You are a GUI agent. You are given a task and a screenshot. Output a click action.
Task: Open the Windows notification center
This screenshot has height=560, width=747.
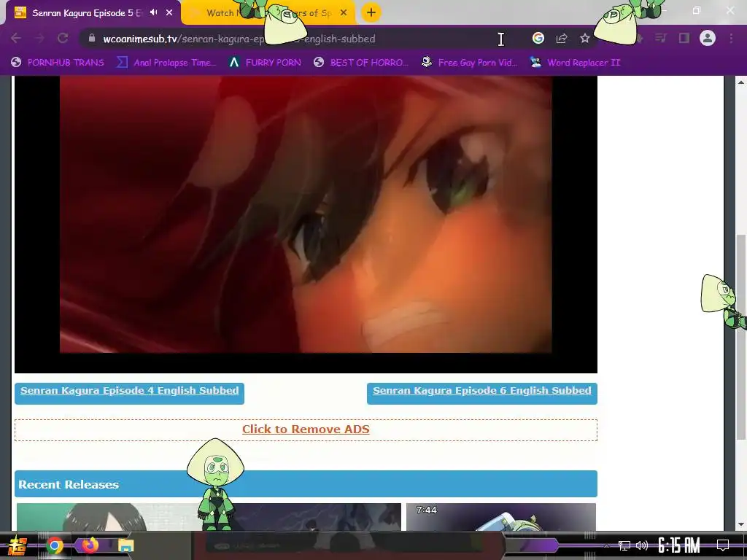pyautogui.click(x=723, y=545)
